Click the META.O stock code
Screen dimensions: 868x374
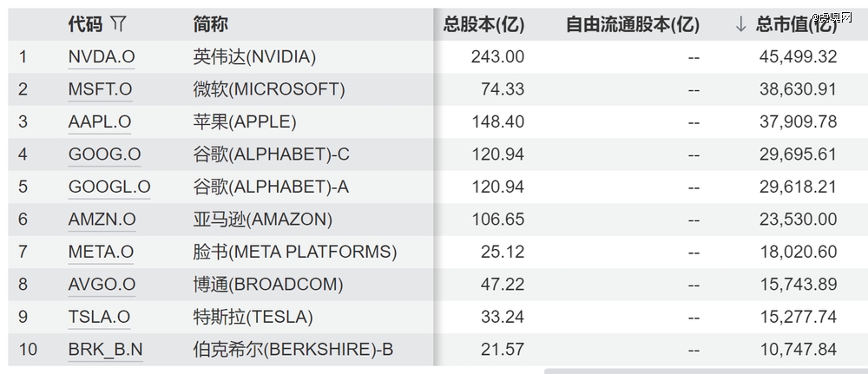(x=101, y=252)
